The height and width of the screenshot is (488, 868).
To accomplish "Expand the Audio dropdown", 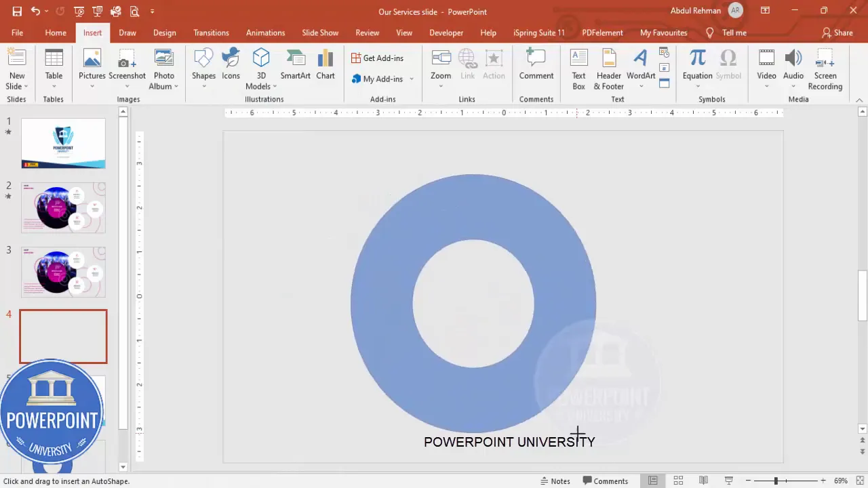I will click(793, 86).
